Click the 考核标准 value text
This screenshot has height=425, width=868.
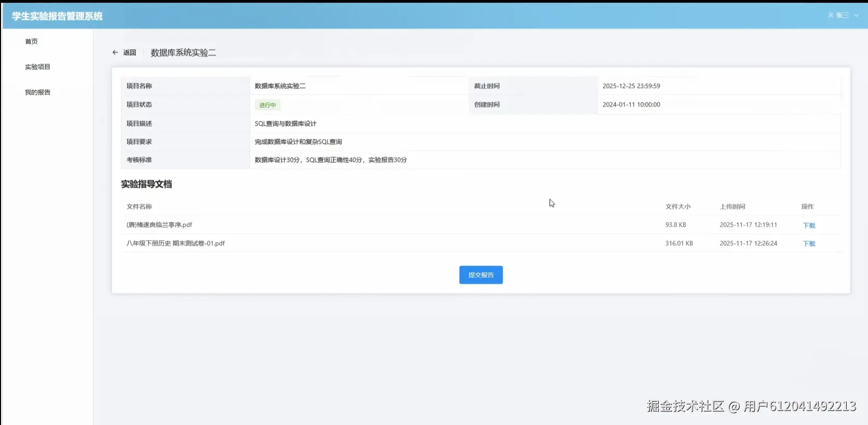point(331,160)
